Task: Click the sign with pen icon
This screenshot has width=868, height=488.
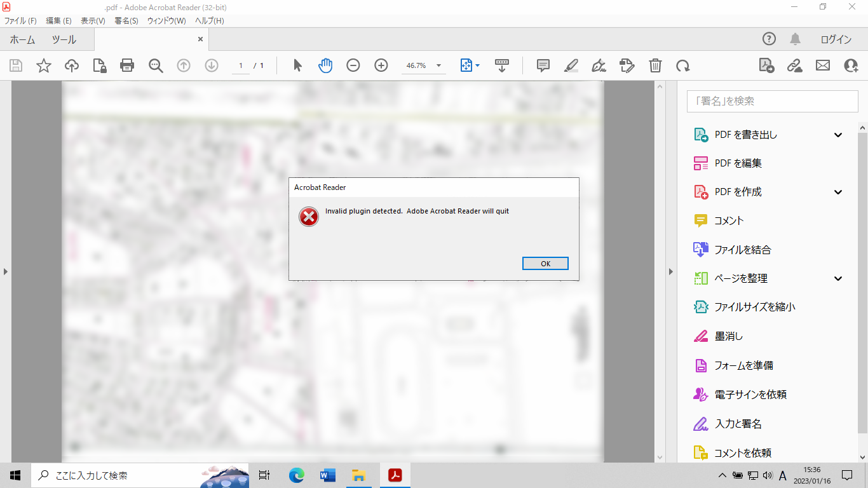Action: coord(599,65)
